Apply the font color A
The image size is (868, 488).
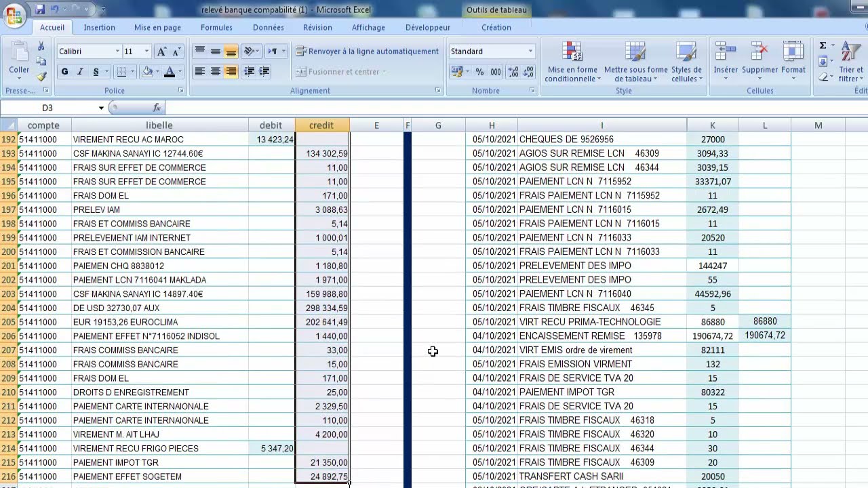click(x=170, y=72)
